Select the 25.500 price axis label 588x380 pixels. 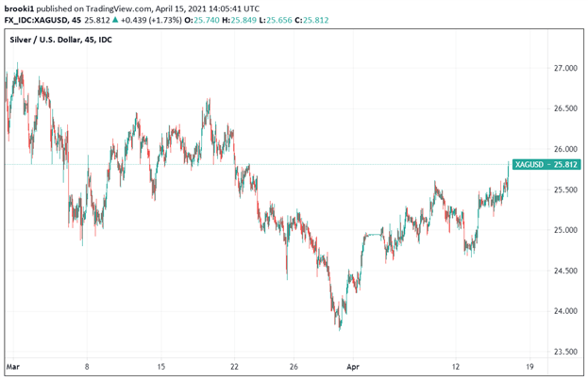click(565, 190)
